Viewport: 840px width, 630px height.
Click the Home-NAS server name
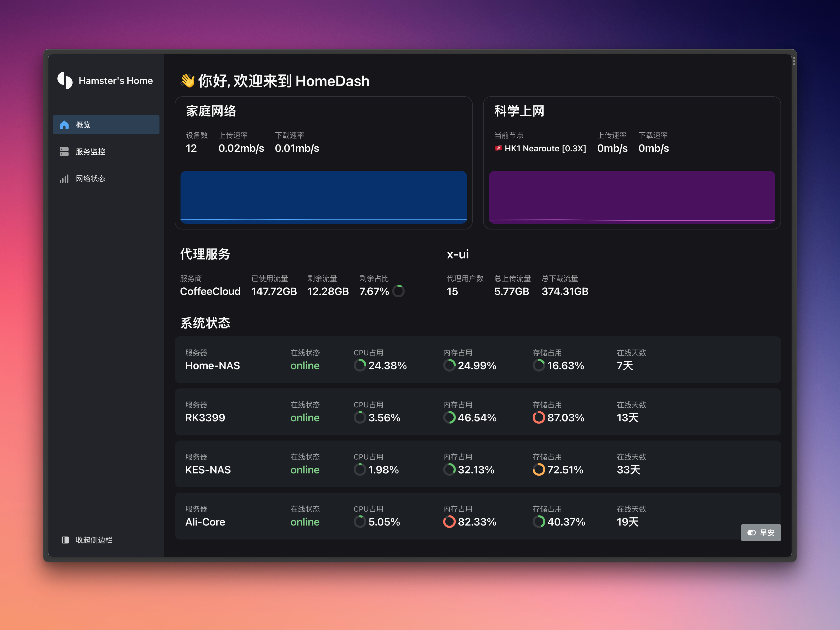(212, 365)
